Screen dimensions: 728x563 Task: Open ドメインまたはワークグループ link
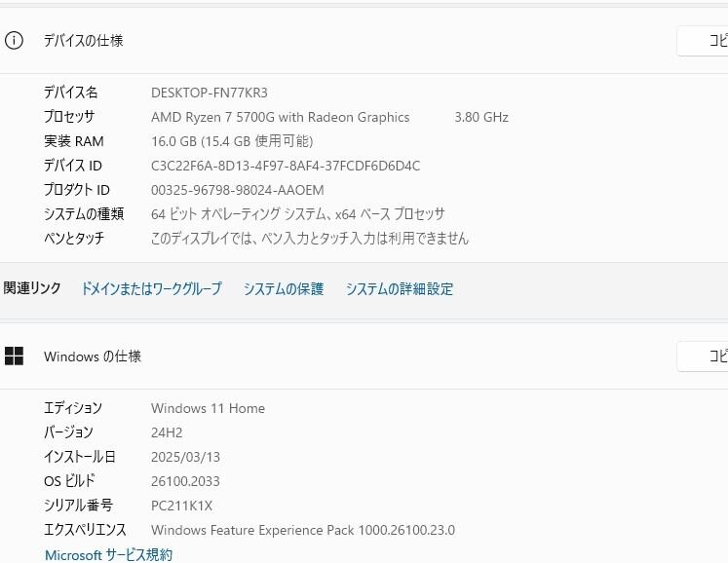[151, 288]
